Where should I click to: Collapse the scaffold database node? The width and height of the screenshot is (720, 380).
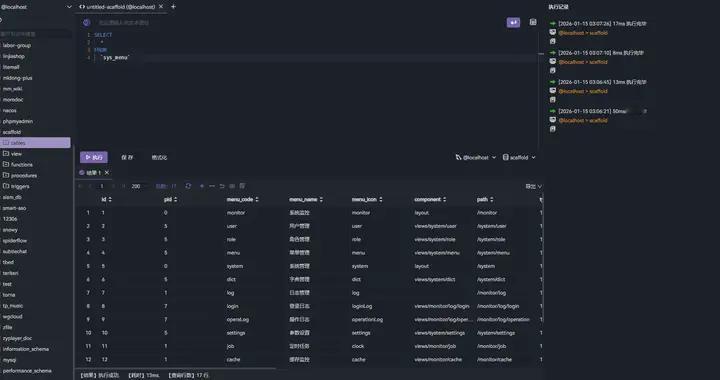pos(11,132)
